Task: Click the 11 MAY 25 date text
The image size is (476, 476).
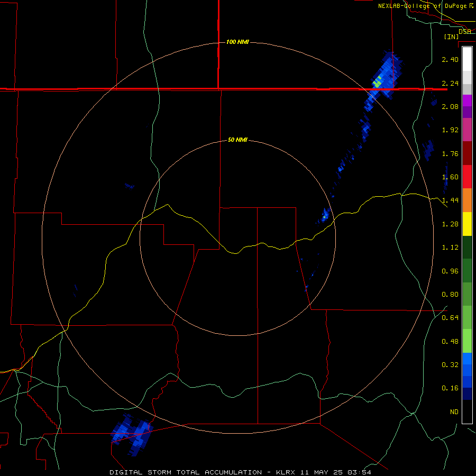Action: pyautogui.click(x=322, y=472)
